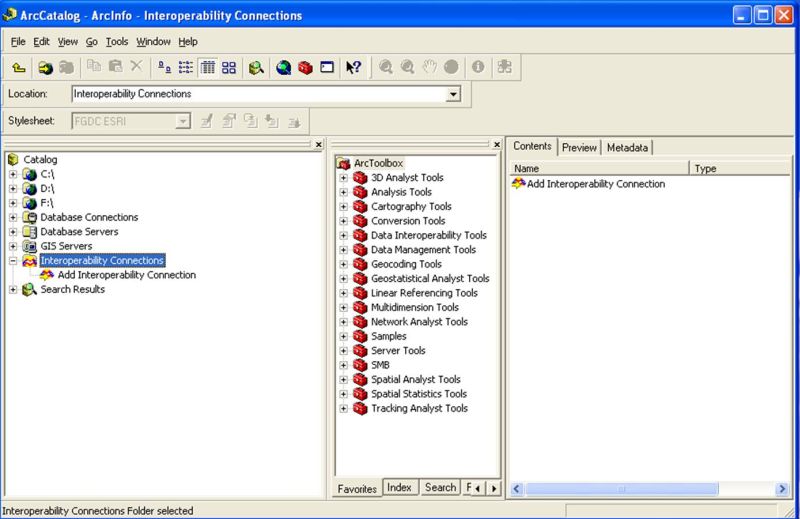Close the ArcToolbox panel
Viewport: 800px width, 519px height.
pos(497,144)
